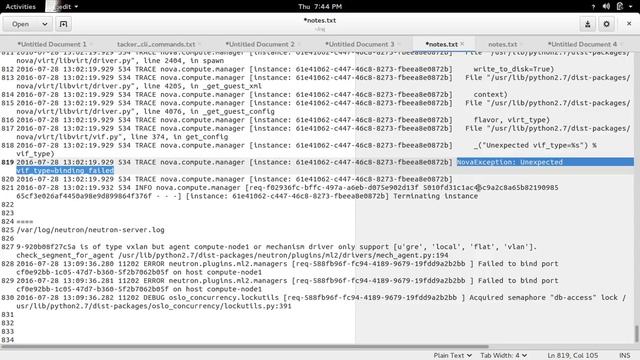This screenshot has width=640, height=360.
Task: Toggle the INS insert mode indicator
Action: point(624,356)
